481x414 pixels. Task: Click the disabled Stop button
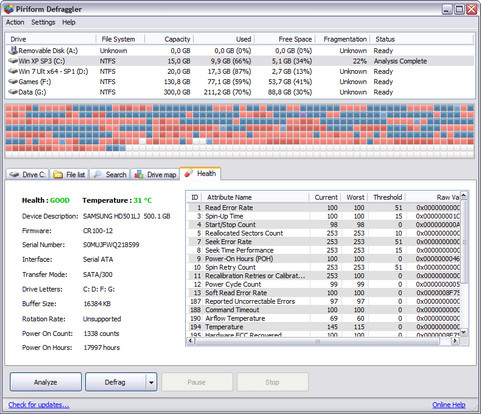click(272, 382)
